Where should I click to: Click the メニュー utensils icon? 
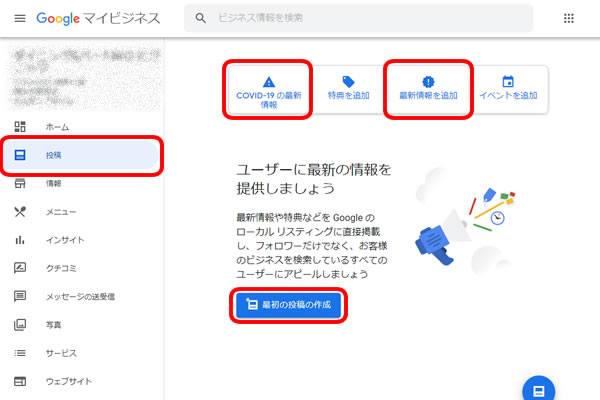click(20, 211)
